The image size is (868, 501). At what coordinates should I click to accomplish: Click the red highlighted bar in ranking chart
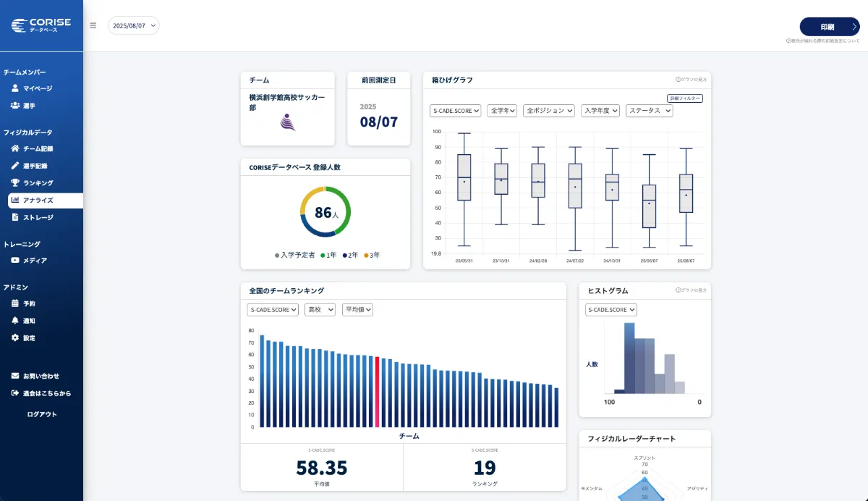377,392
